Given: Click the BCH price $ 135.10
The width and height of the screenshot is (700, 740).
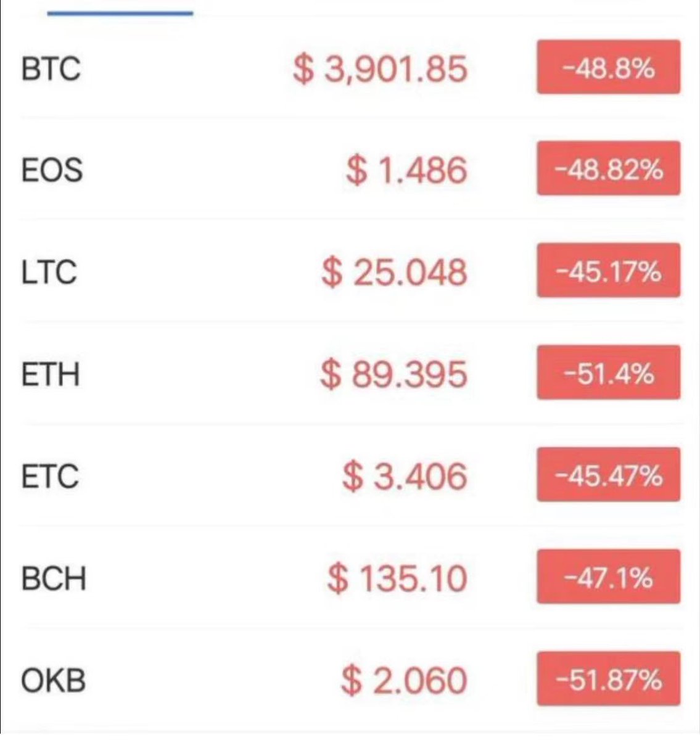Looking at the screenshot, I should pyautogui.click(x=397, y=578).
